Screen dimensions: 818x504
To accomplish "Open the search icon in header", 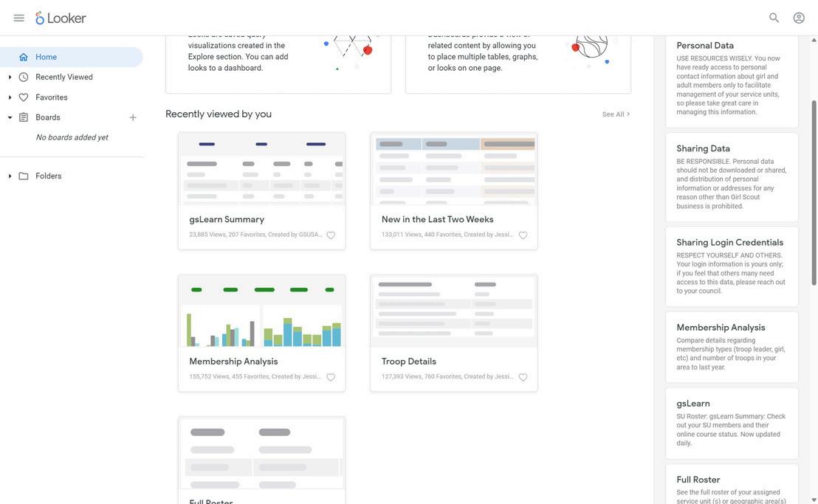I will [x=774, y=18].
